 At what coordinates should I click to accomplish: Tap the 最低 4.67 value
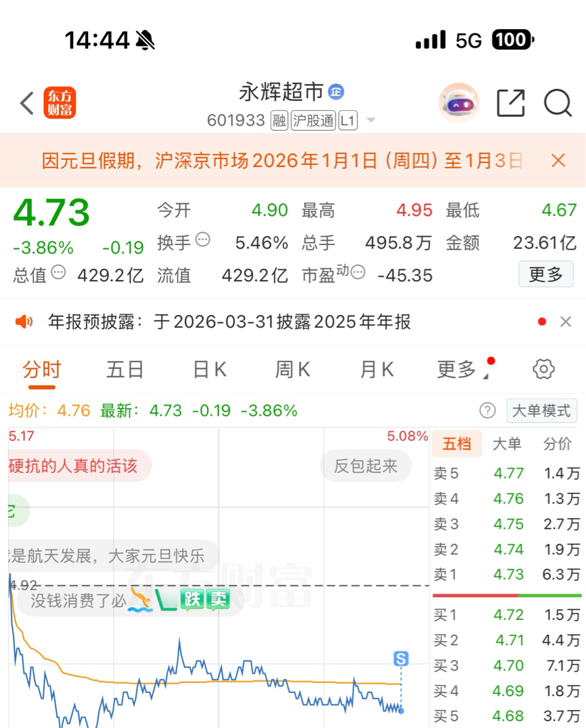click(559, 210)
